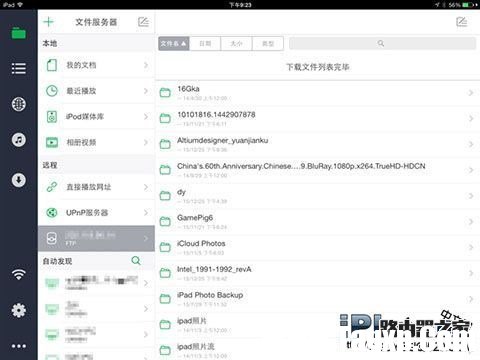Expand chevron on UPnP服务器 row
480x360 pixels.
146,212
